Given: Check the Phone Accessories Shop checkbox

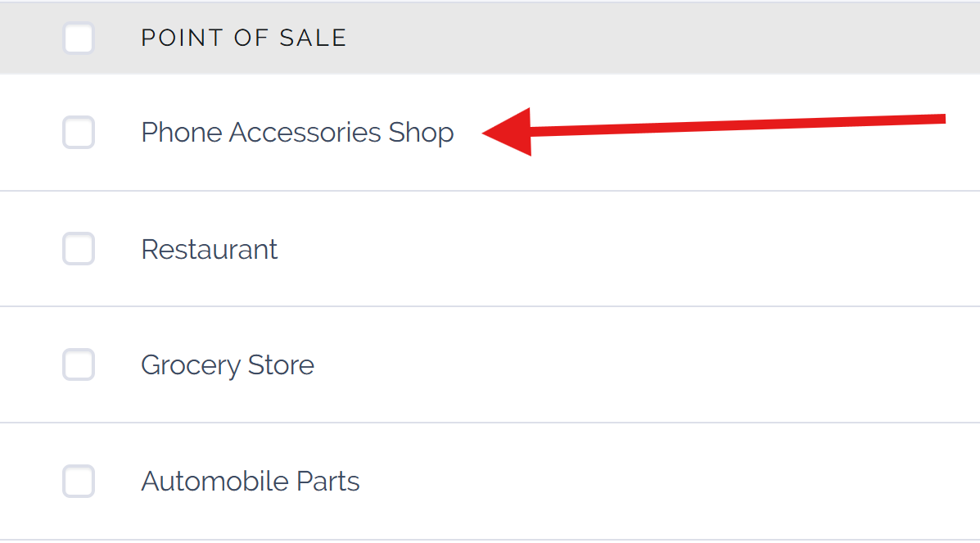Looking at the screenshot, I should tap(79, 133).
